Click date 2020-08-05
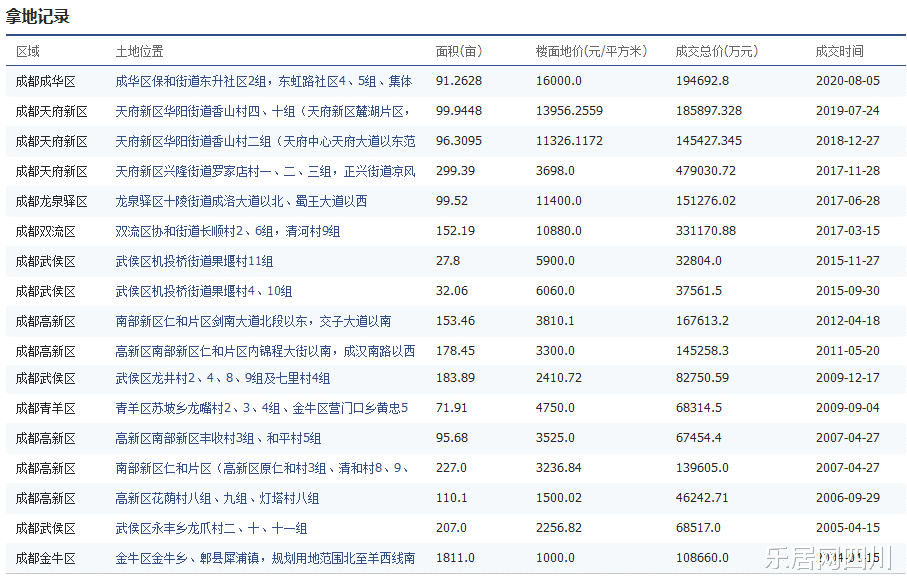The height and width of the screenshot is (588, 907). pyautogui.click(x=848, y=81)
